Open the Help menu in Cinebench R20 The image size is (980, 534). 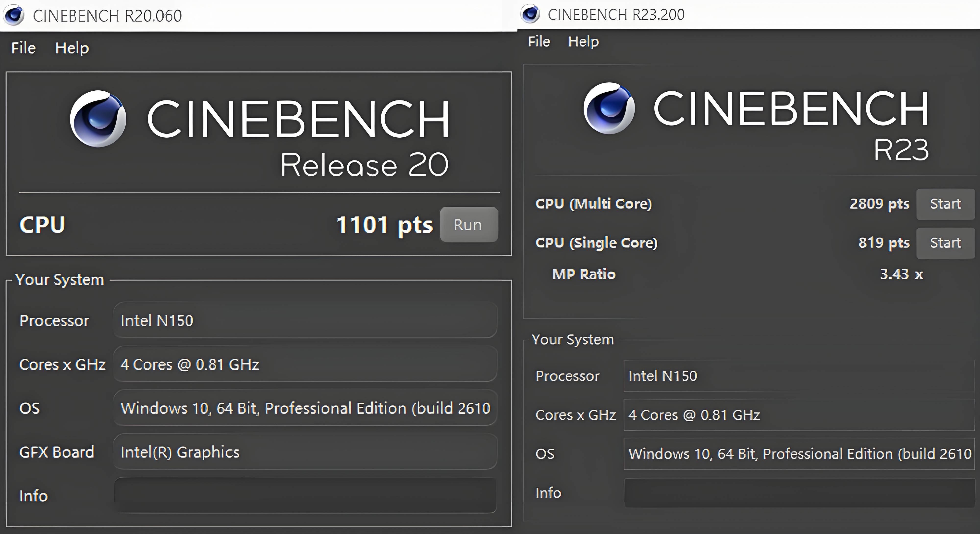72,48
